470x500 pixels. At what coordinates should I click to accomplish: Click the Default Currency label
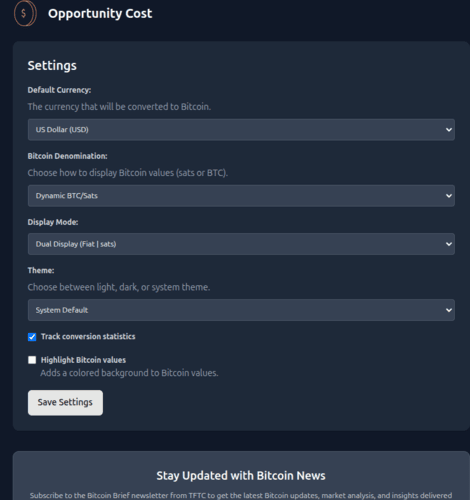(x=59, y=90)
